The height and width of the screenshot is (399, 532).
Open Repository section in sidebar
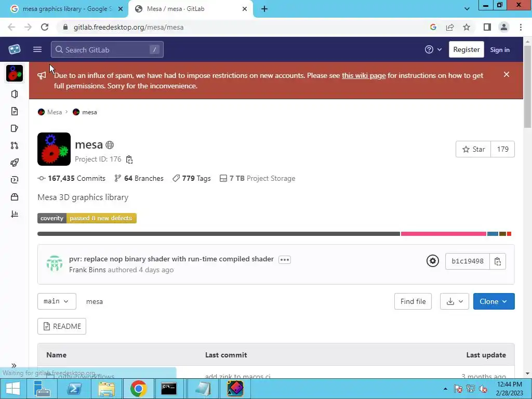(x=15, y=111)
